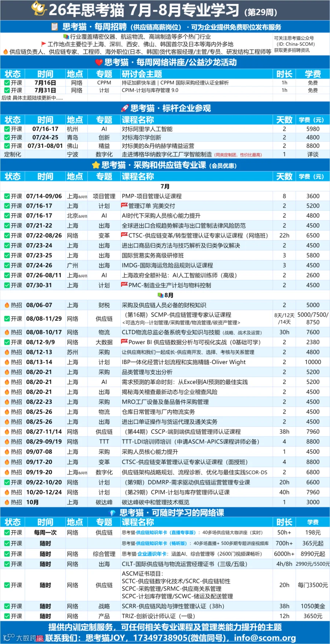Viewport: 330px width, 644px height.
Task: Click the green check on TRIZ-创新设计师认证 row
Action: (x=7, y=616)
